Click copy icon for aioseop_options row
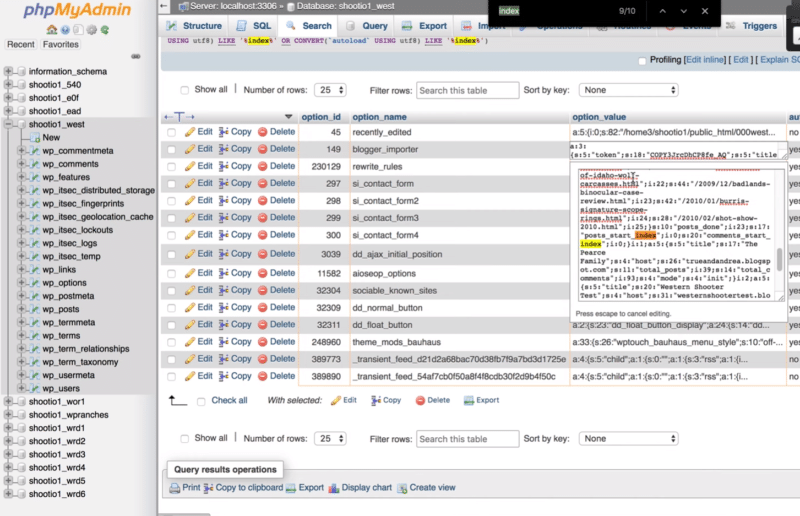Image resolution: width=800 pixels, height=516 pixels. coord(223,273)
